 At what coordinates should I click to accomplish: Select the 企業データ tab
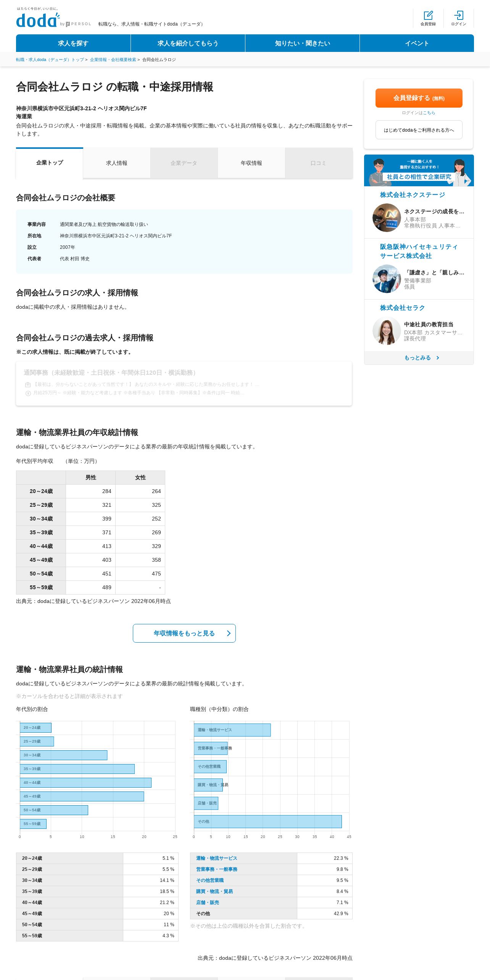coord(184,163)
